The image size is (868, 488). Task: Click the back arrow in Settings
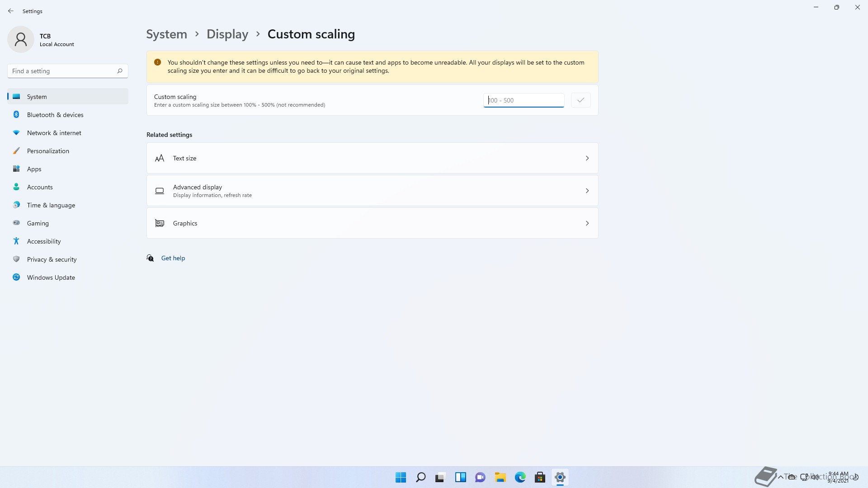click(x=11, y=11)
